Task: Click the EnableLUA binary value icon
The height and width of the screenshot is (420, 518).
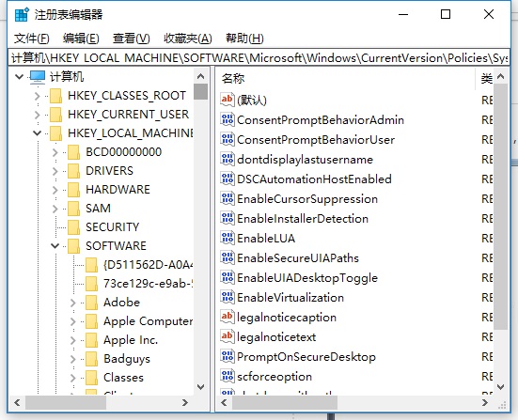Action: click(228, 238)
